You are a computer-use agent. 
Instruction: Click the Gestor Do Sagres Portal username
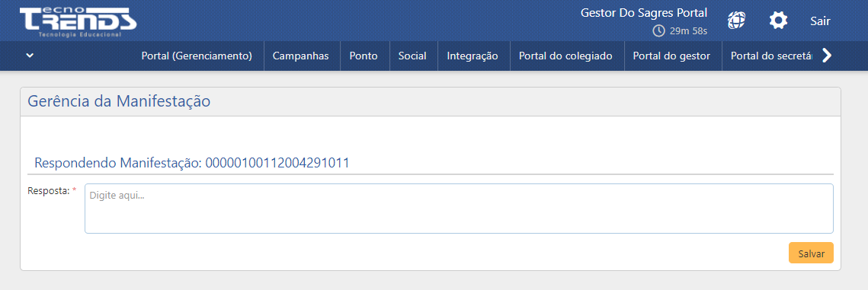tap(644, 12)
